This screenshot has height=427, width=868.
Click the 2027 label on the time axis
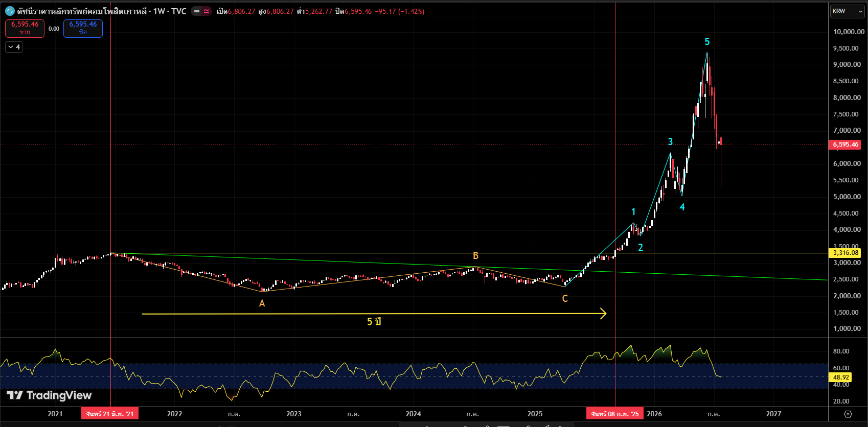pyautogui.click(x=773, y=414)
